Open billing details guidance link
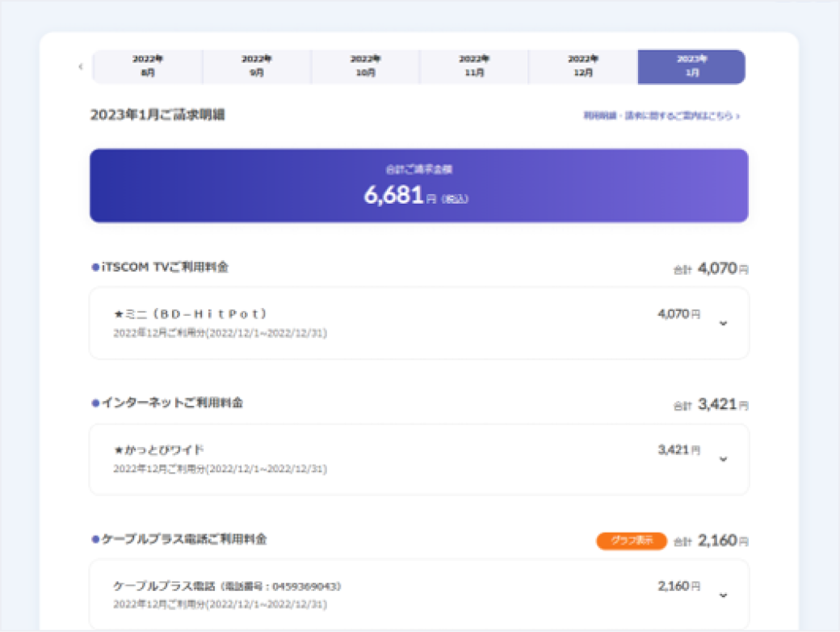 (661, 116)
